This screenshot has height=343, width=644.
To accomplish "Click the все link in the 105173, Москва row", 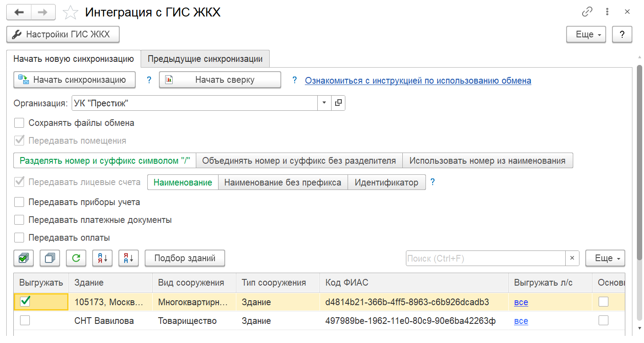I will tap(521, 302).
